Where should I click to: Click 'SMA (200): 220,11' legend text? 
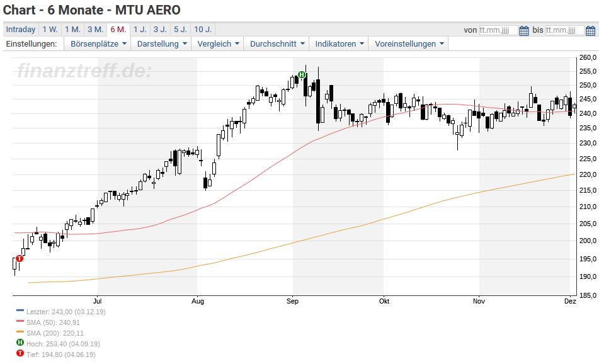point(55,333)
